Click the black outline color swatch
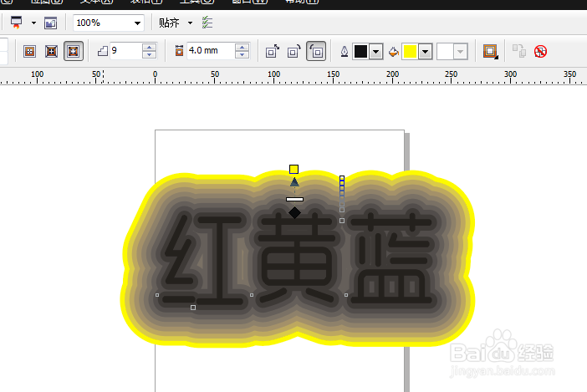This screenshot has width=587, height=392. point(360,52)
